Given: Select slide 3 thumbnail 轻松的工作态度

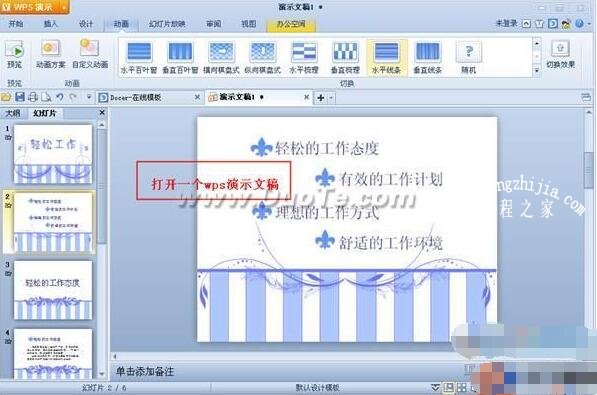Looking at the screenshot, I should pyautogui.click(x=53, y=290).
